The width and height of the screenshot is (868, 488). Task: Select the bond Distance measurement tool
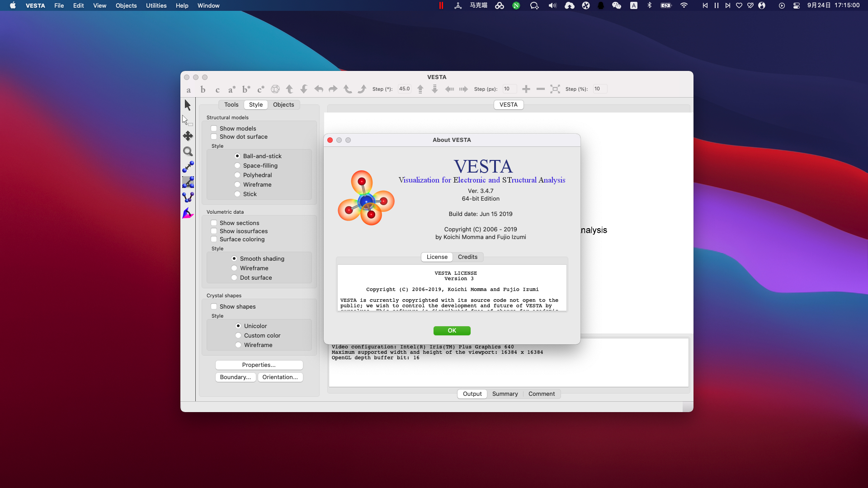click(x=188, y=167)
